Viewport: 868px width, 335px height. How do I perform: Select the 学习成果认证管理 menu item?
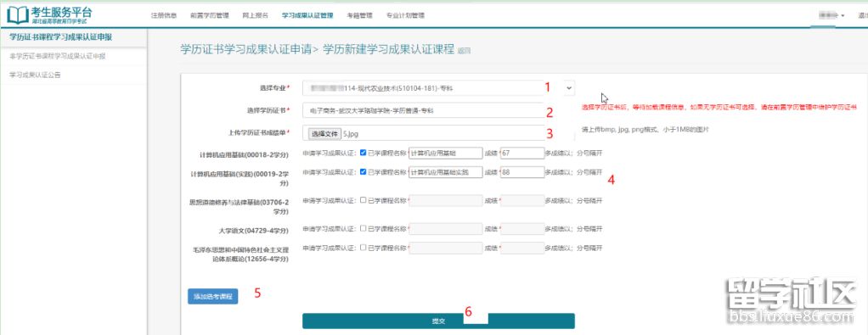(x=307, y=15)
